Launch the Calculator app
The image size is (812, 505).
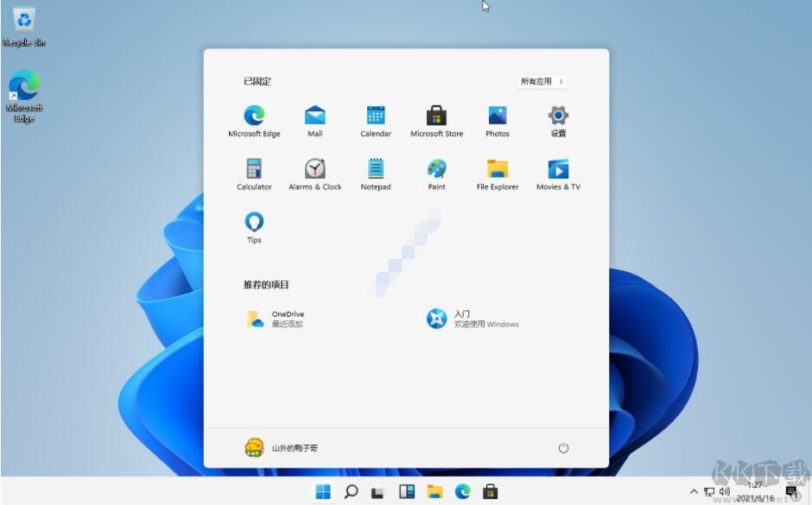254,174
